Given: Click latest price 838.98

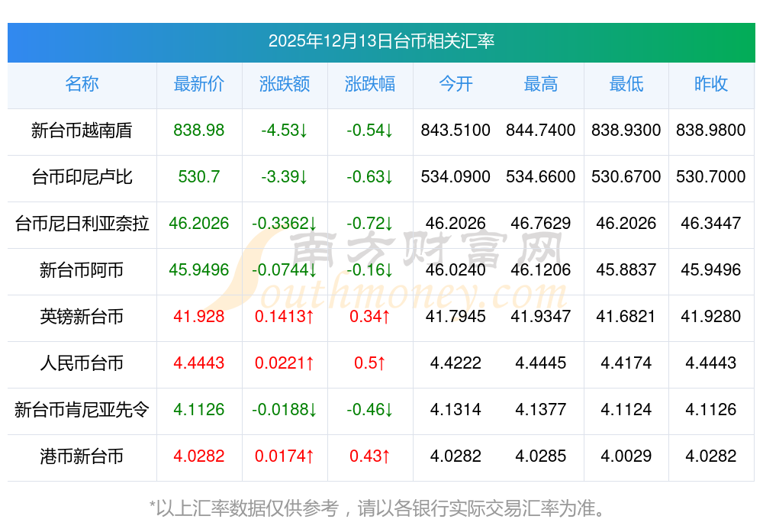Looking at the screenshot, I should click(x=199, y=131).
